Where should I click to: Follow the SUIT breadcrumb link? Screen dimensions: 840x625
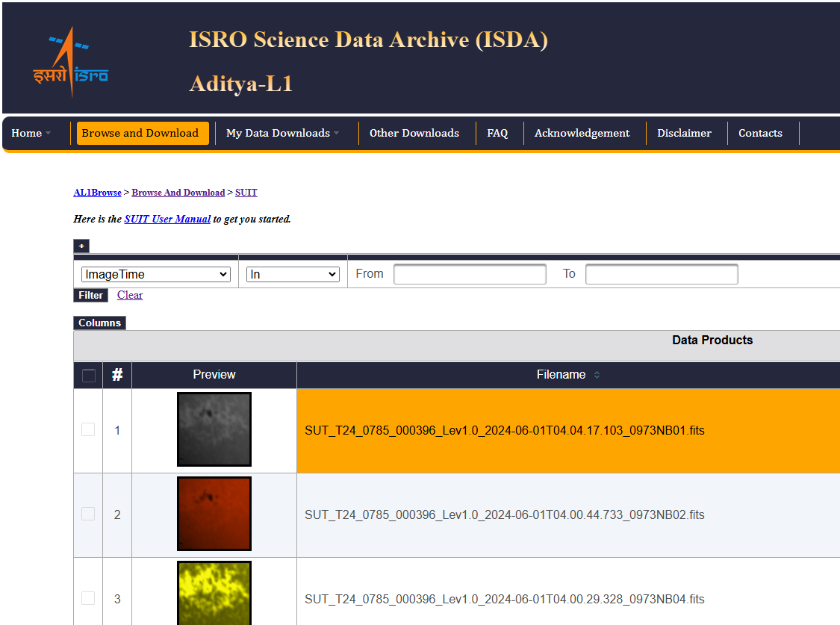pyautogui.click(x=246, y=192)
